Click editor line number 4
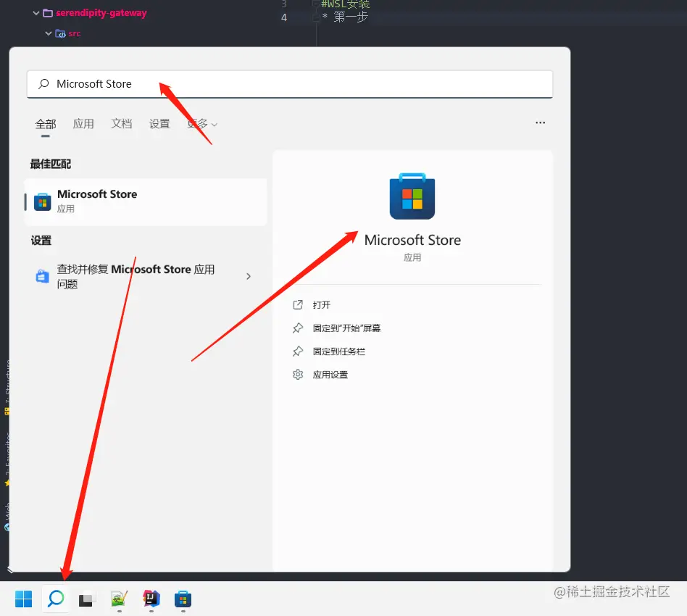This screenshot has height=616, width=687. pyautogui.click(x=284, y=17)
